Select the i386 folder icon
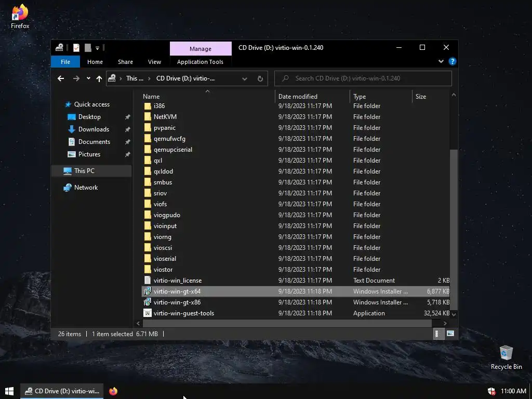The width and height of the screenshot is (532, 399). tap(147, 106)
